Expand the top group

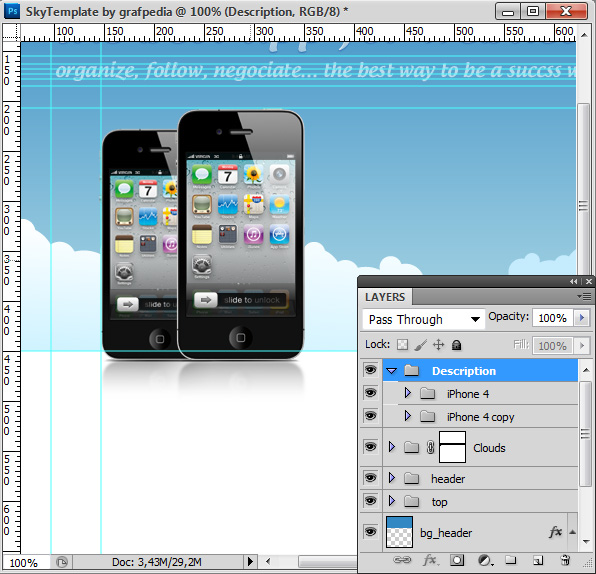(392, 501)
